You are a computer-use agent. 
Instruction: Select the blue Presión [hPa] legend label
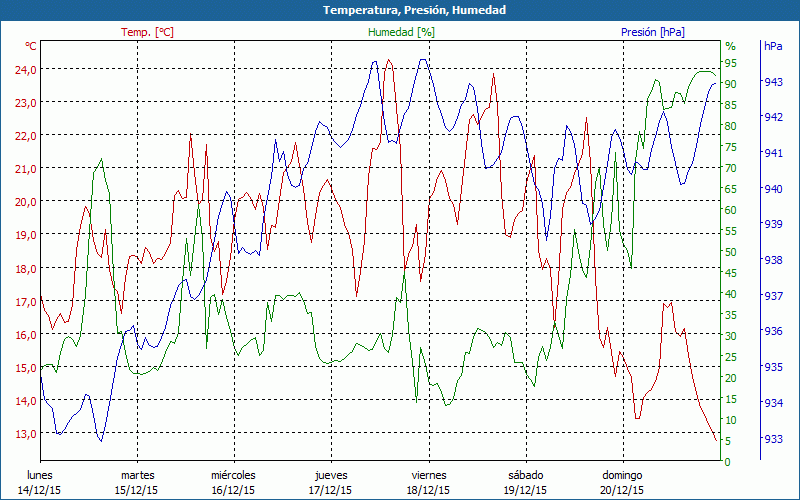652,32
